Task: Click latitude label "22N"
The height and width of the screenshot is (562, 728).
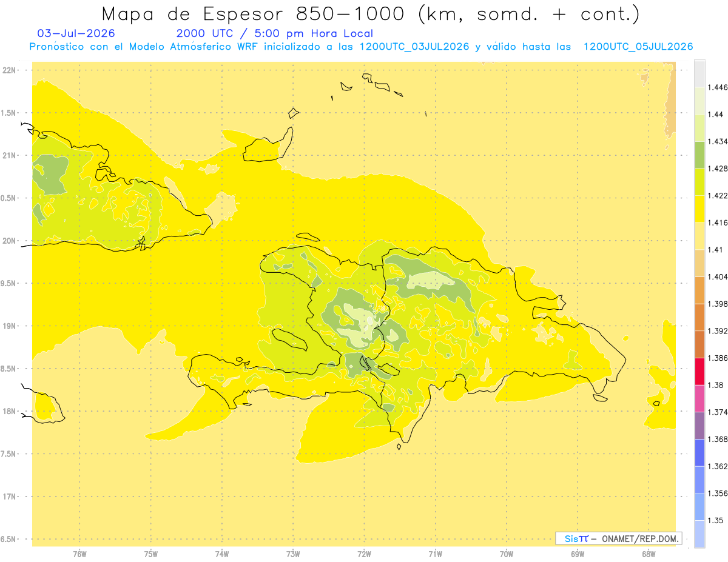Action: (x=9, y=70)
